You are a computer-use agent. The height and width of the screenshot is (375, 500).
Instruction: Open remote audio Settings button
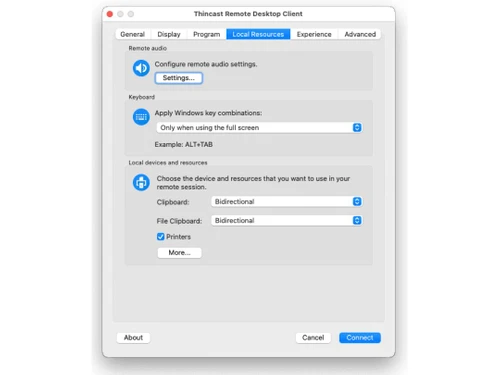click(x=179, y=78)
